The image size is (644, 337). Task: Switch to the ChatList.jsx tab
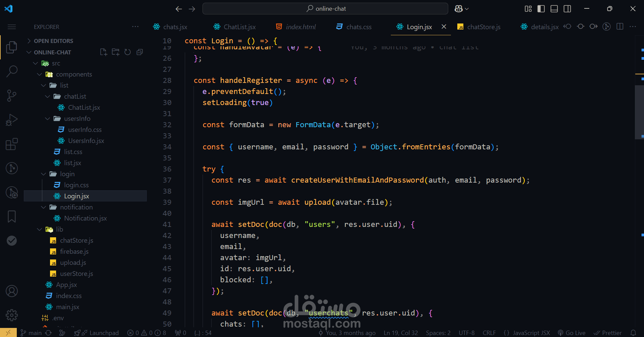point(235,27)
